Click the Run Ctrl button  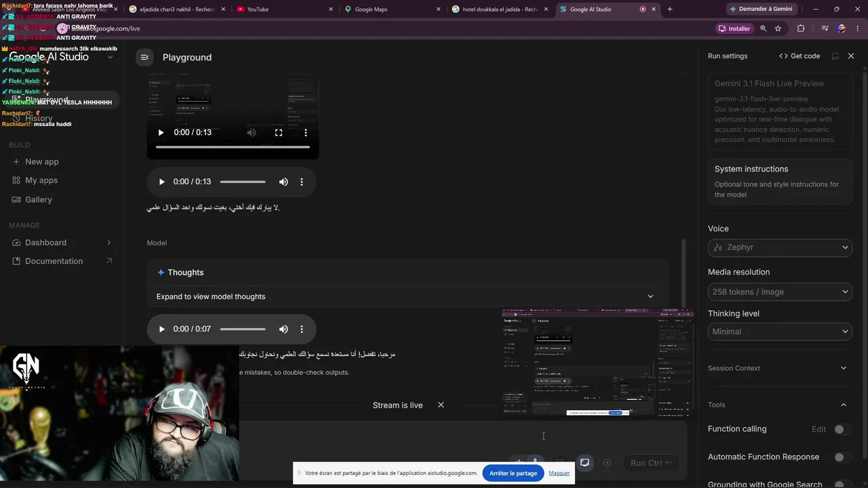click(x=651, y=463)
